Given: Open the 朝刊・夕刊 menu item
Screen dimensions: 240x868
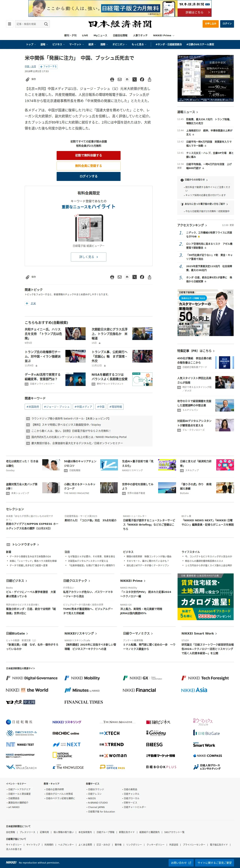Looking at the screenshot, I should pos(70,35).
